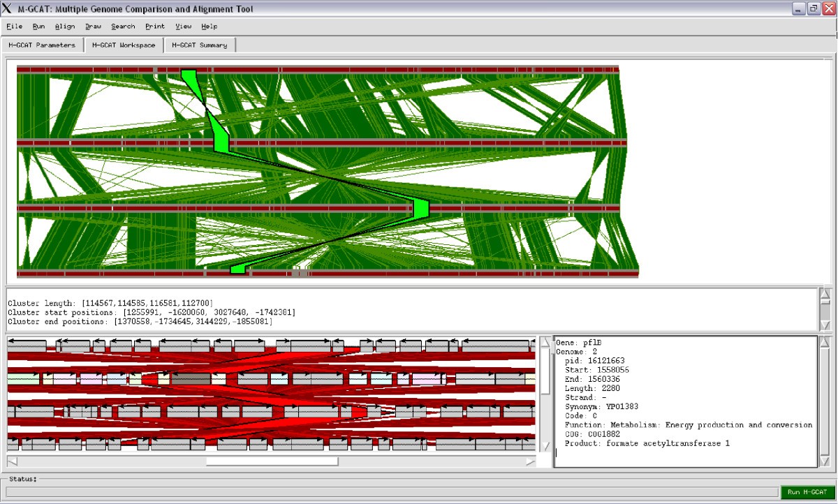Click scroll-right arrow under gene annotation view

pyautogui.click(x=531, y=461)
